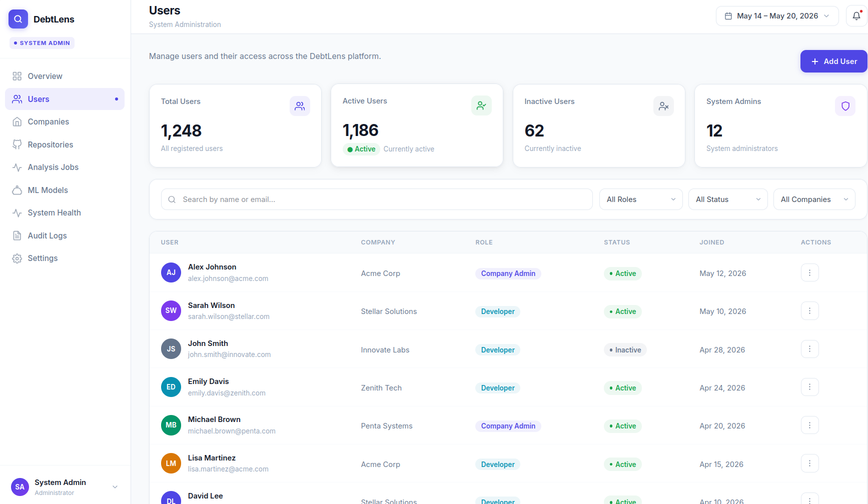Click the search by name or email field
The height and width of the screenshot is (504, 868).
pos(377,199)
